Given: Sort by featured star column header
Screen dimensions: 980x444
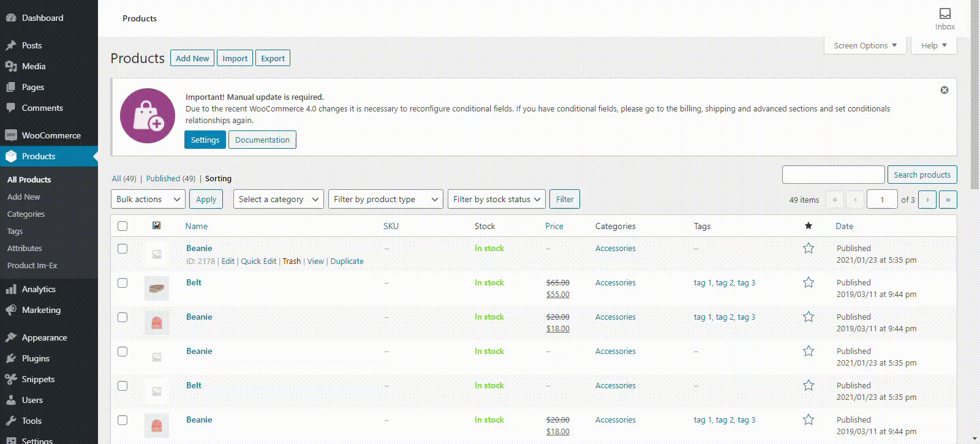Looking at the screenshot, I should [x=809, y=226].
